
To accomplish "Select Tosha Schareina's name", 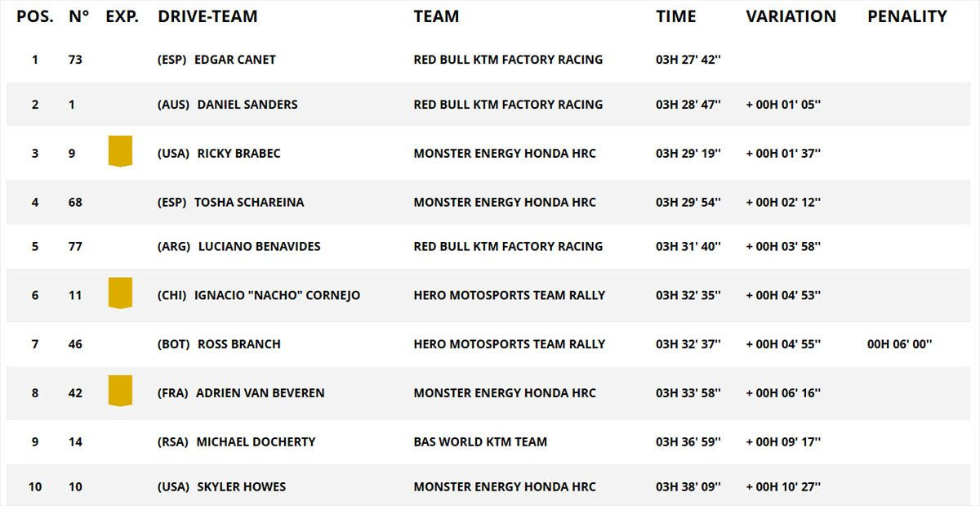I will click(249, 203).
